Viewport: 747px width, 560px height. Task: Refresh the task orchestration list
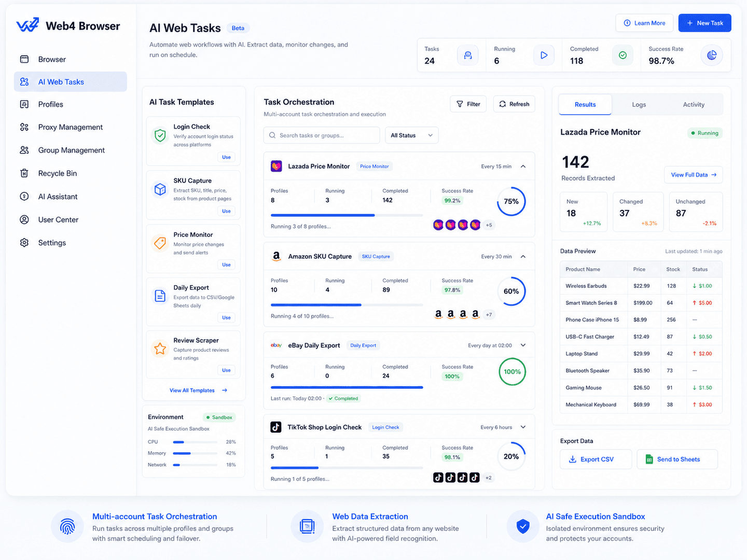[x=514, y=104]
